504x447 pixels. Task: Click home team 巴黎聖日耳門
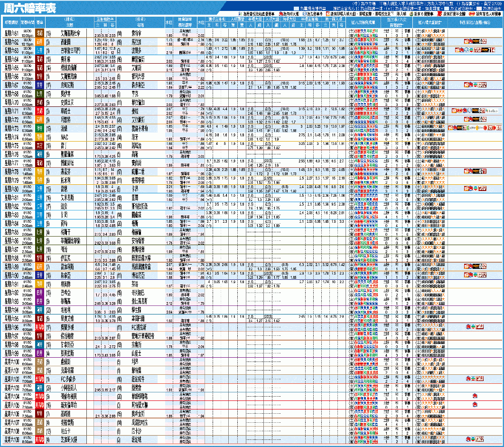pos(70,50)
